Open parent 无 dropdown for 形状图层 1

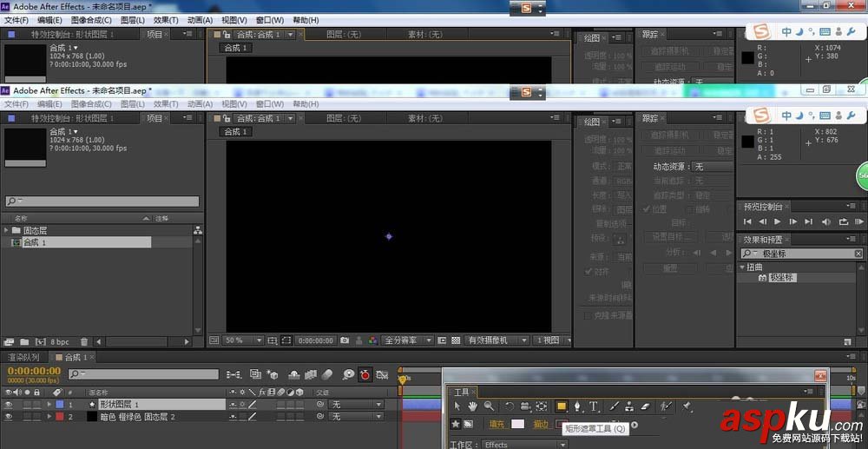point(356,405)
